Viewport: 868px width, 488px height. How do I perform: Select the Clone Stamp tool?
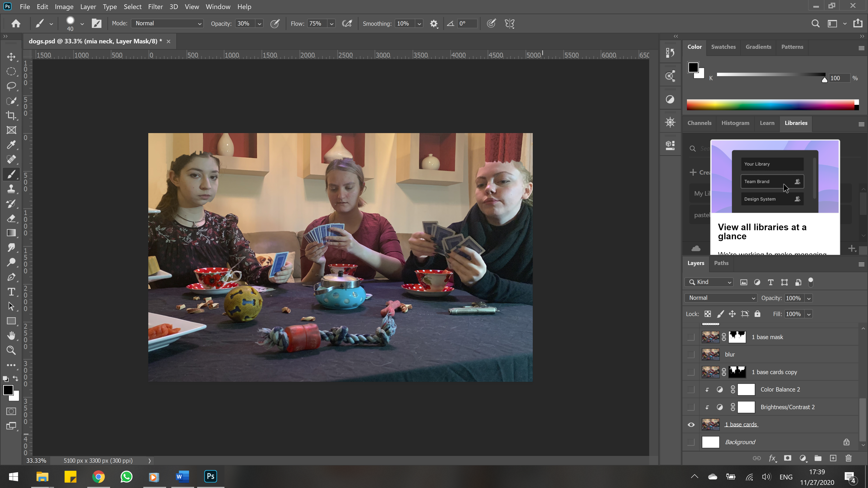(11, 189)
